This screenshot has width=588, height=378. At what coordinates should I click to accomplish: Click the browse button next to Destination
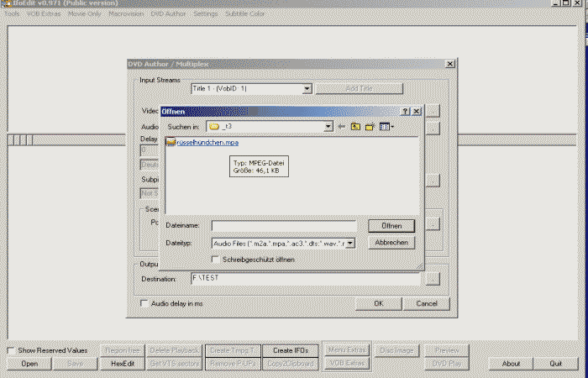click(x=433, y=278)
